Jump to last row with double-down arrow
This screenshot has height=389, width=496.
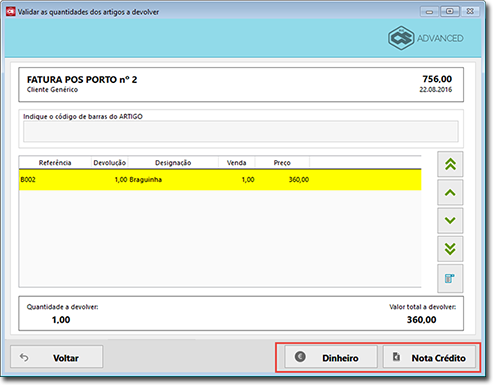pos(450,249)
